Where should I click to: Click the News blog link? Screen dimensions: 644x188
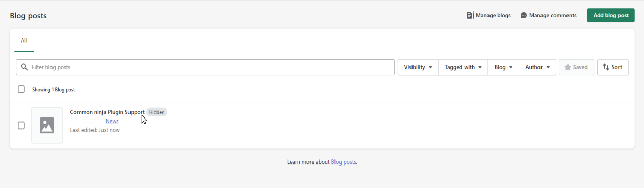pyautogui.click(x=112, y=121)
